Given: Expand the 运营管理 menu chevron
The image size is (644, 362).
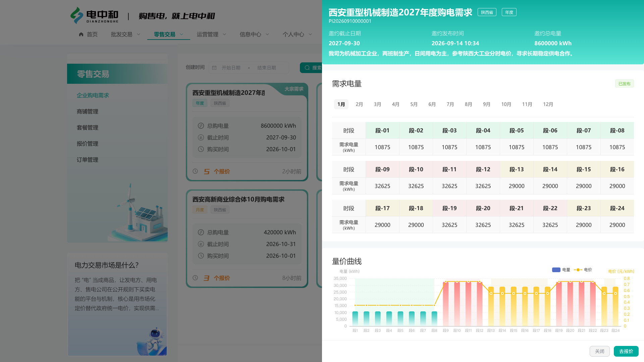Looking at the screenshot, I should [x=224, y=34].
